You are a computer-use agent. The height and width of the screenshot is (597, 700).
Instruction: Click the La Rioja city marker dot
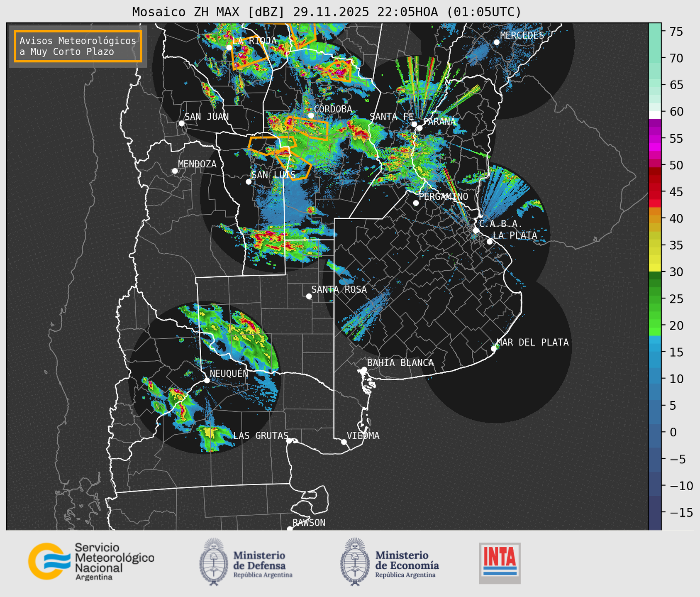coord(229,48)
